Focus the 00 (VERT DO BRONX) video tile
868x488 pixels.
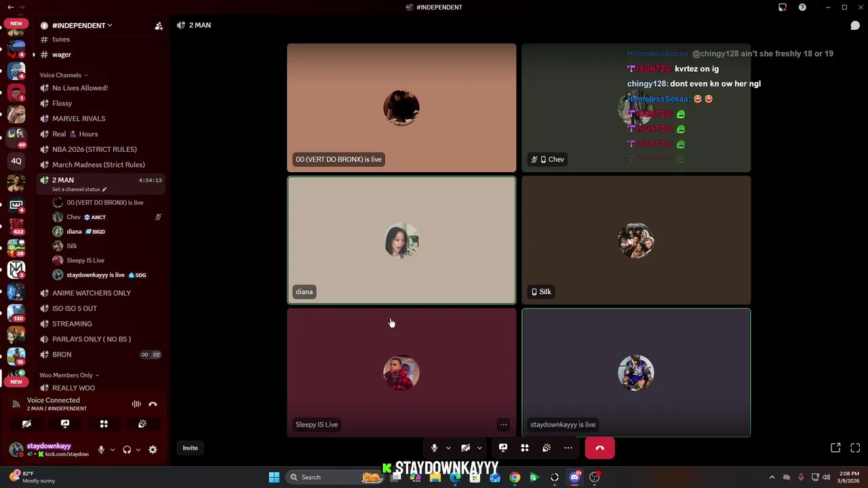point(401,108)
